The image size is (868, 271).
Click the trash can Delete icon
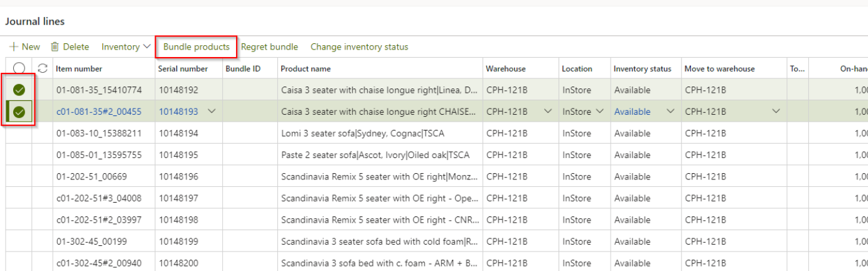pos(55,47)
